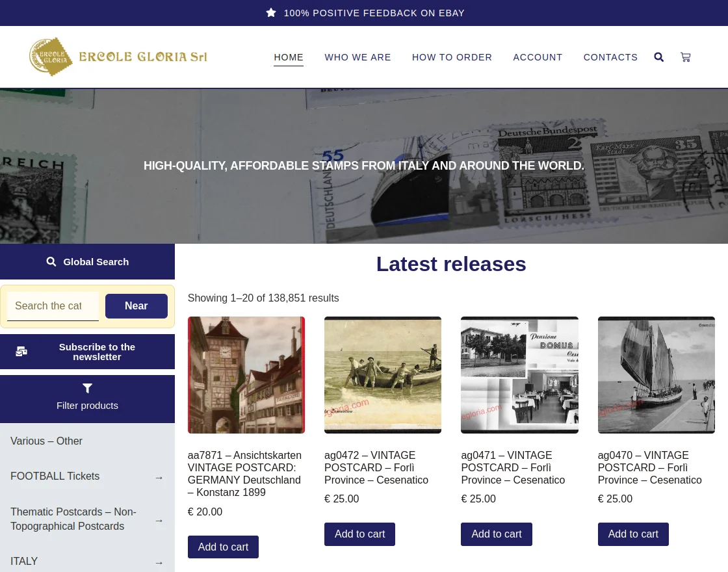Click the Global Search magnifier icon

pos(51,261)
